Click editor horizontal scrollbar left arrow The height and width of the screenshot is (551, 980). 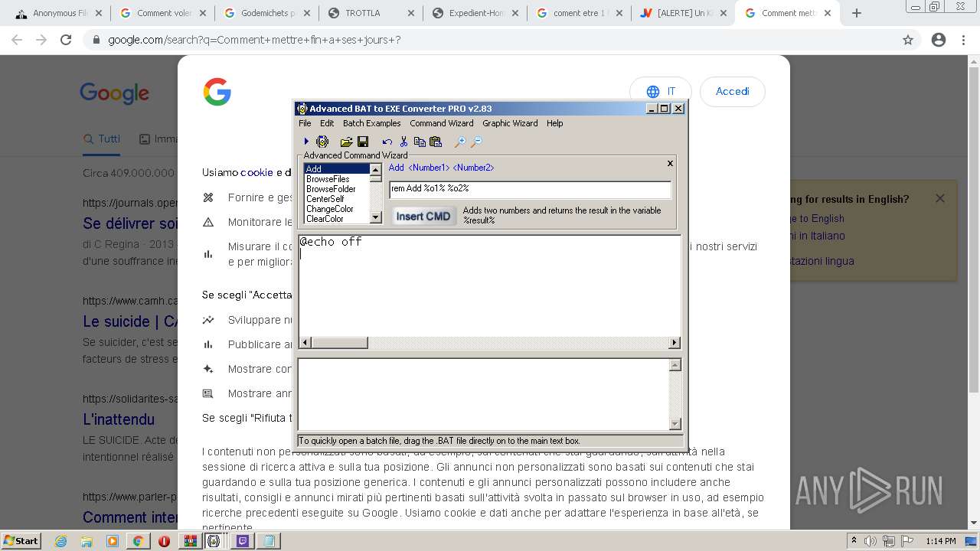tap(304, 343)
